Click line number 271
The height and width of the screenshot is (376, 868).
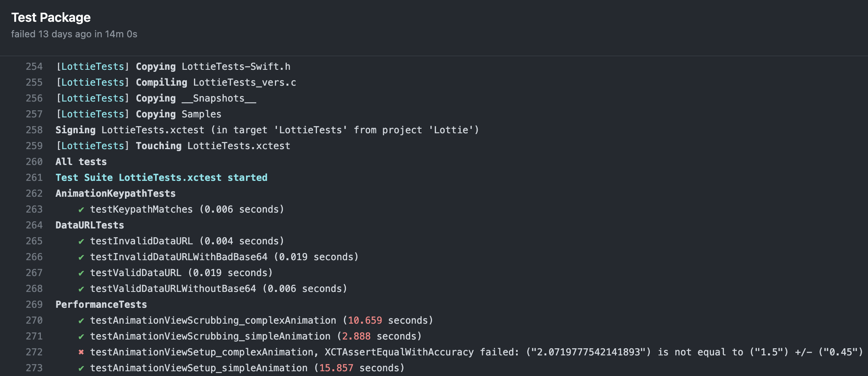[x=34, y=336]
